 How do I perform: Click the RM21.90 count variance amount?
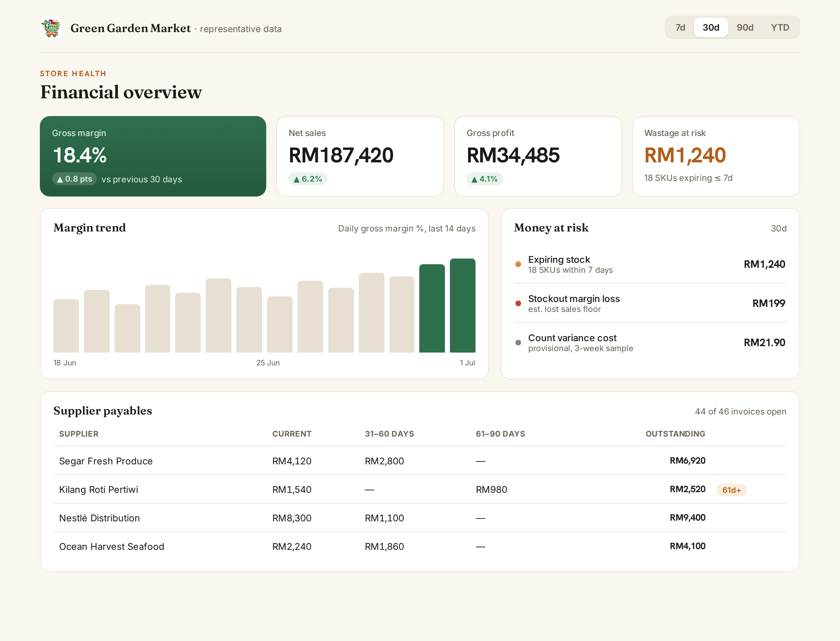[x=764, y=343]
